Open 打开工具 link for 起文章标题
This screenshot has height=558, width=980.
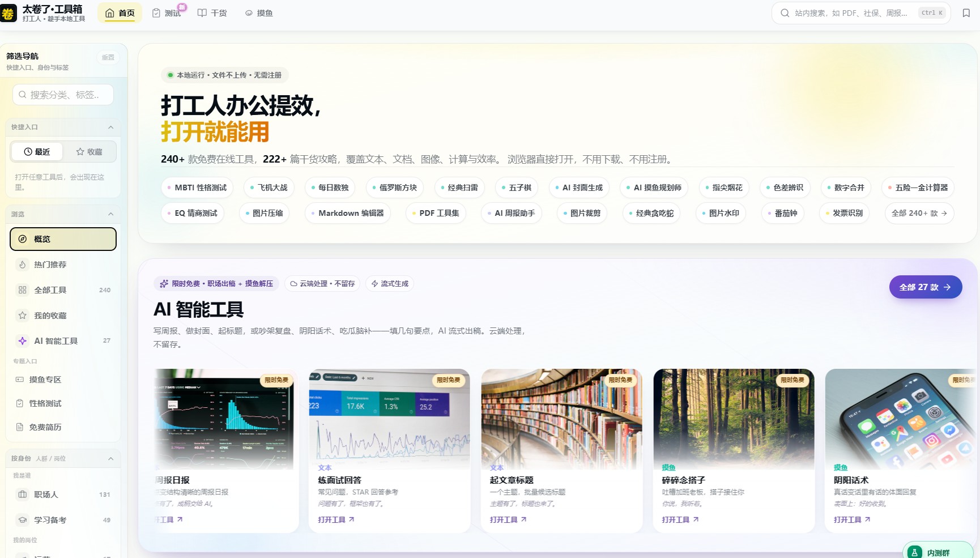(x=508, y=519)
